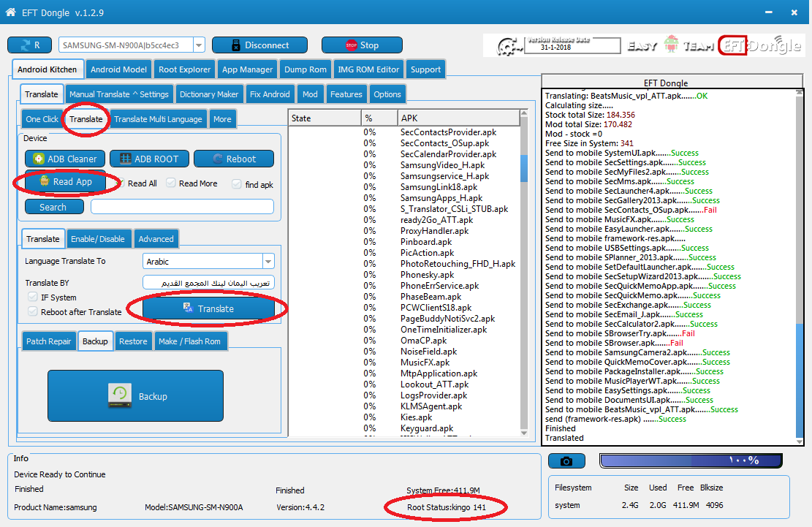
Task: Open the device selection dropdown
Action: coord(199,45)
